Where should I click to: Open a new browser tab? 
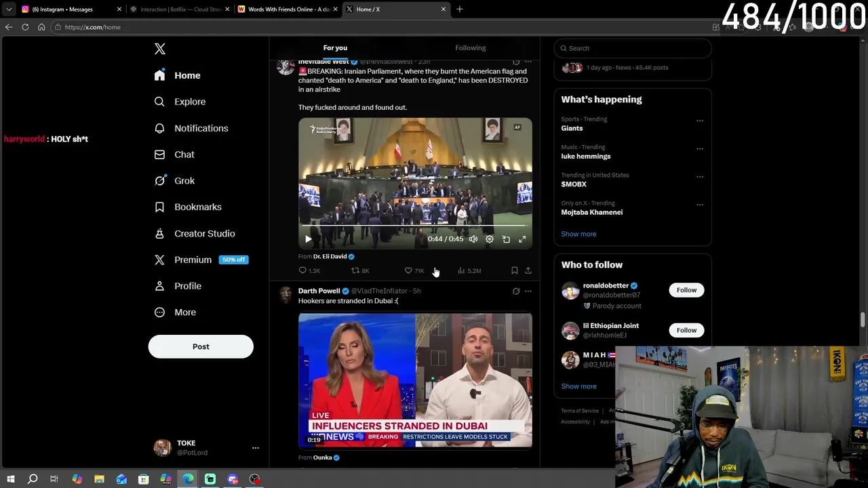[459, 9]
